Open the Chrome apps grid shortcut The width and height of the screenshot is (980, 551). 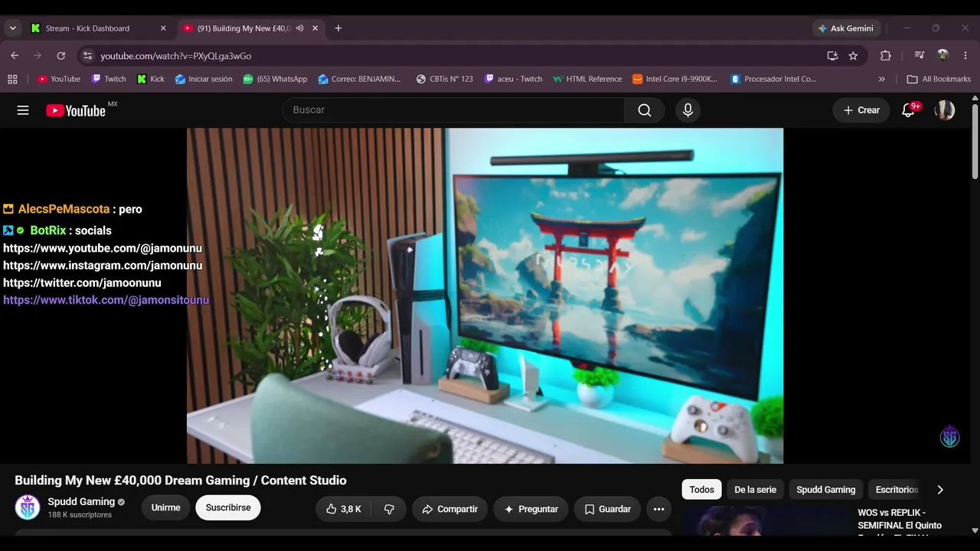tap(12, 79)
